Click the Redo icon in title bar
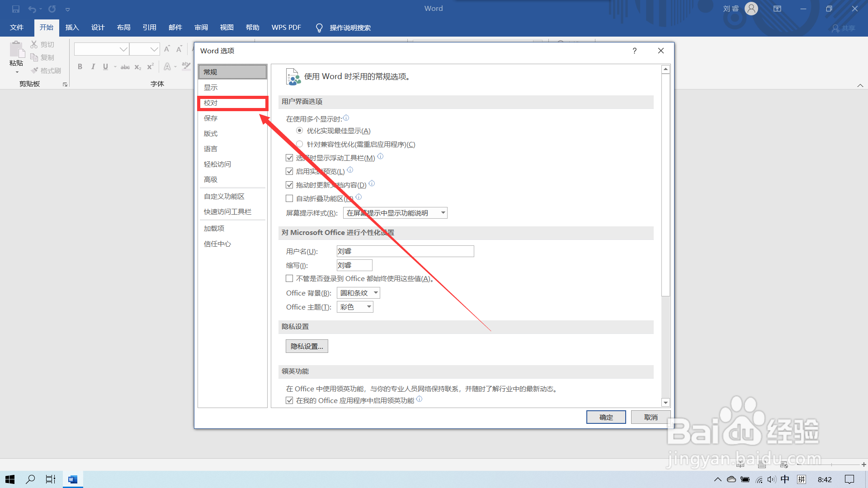The height and width of the screenshot is (488, 868). [52, 9]
